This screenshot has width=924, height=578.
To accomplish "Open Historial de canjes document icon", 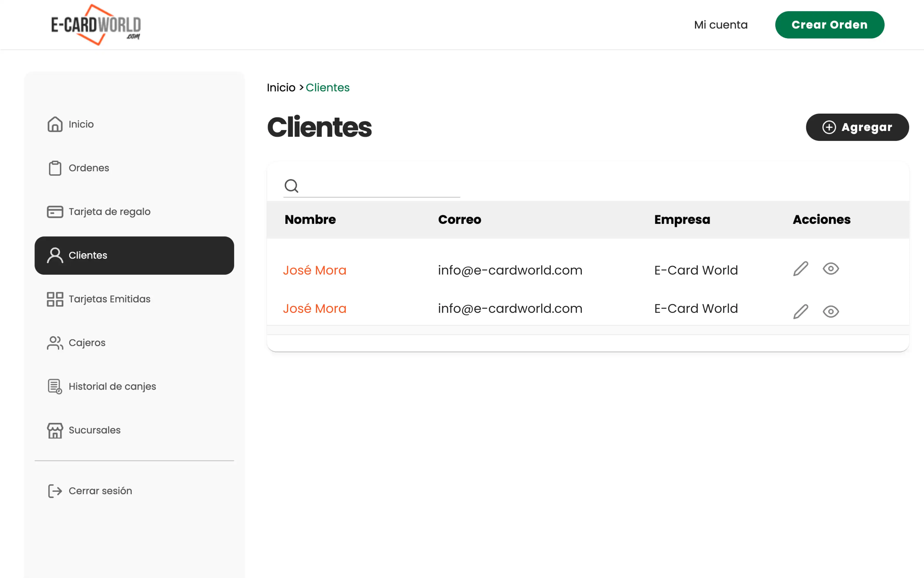I will click(55, 386).
